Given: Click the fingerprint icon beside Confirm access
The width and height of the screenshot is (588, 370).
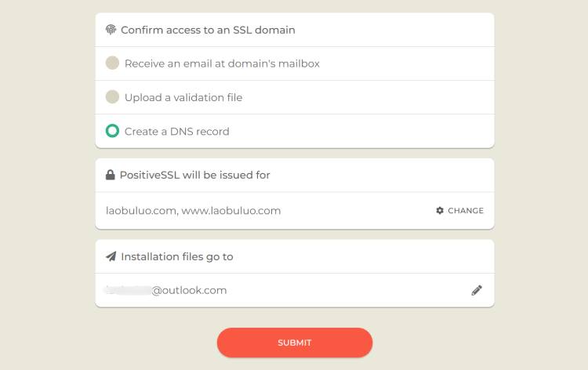Looking at the screenshot, I should tap(111, 30).
